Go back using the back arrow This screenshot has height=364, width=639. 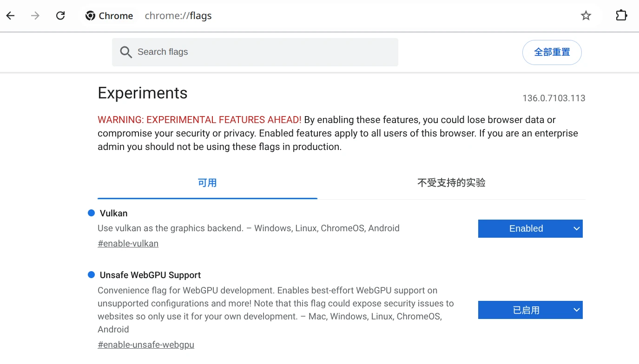tap(10, 16)
